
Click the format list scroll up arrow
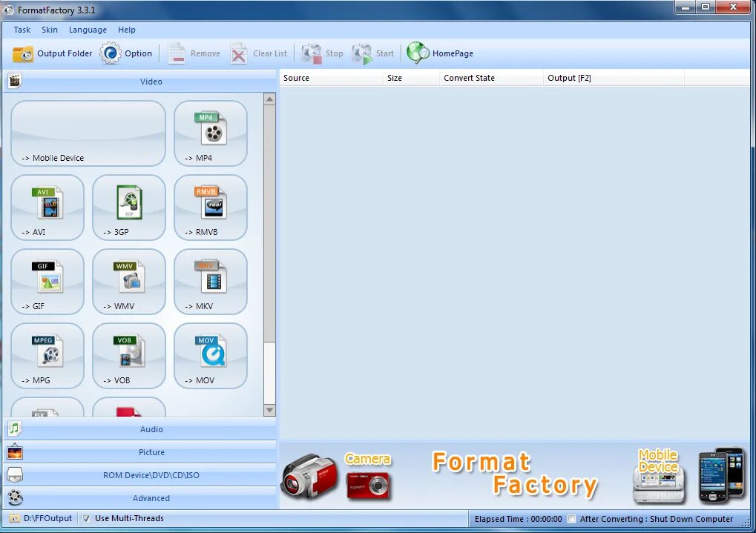269,99
